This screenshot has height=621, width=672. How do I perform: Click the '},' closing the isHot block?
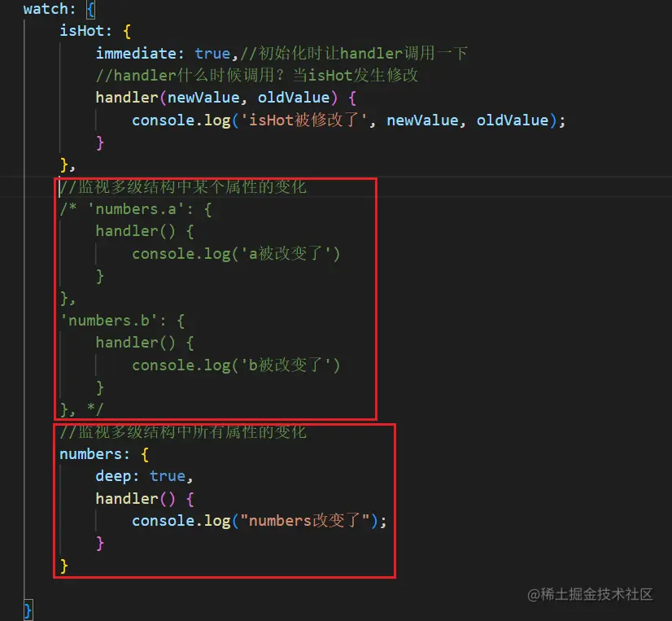point(68,164)
